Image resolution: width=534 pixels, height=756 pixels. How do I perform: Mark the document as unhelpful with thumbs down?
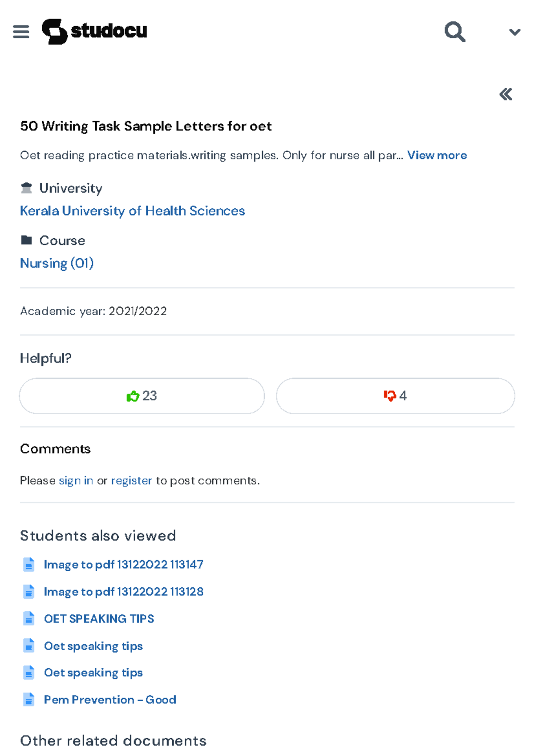pos(395,396)
